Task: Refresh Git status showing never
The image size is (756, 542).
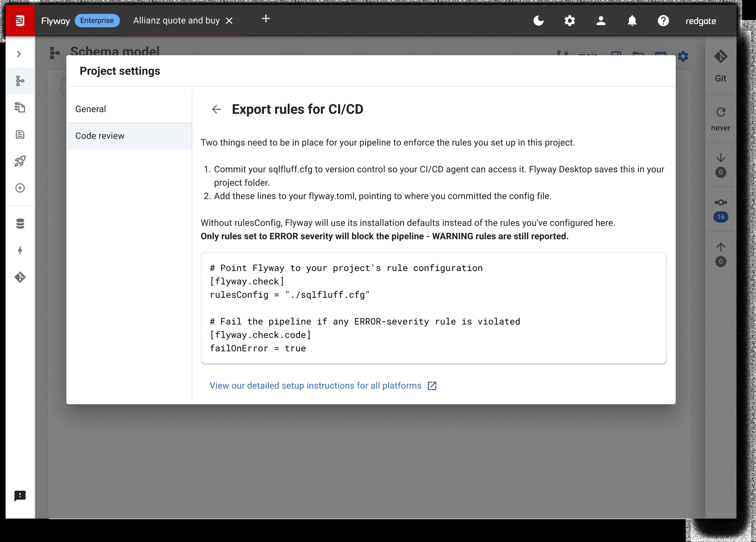Action: click(721, 119)
